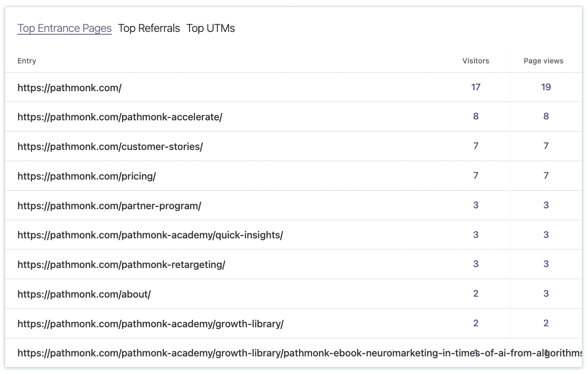This screenshot has height=374, width=588.
Task: Click page views 7 for pricing row
Action: pyautogui.click(x=546, y=176)
